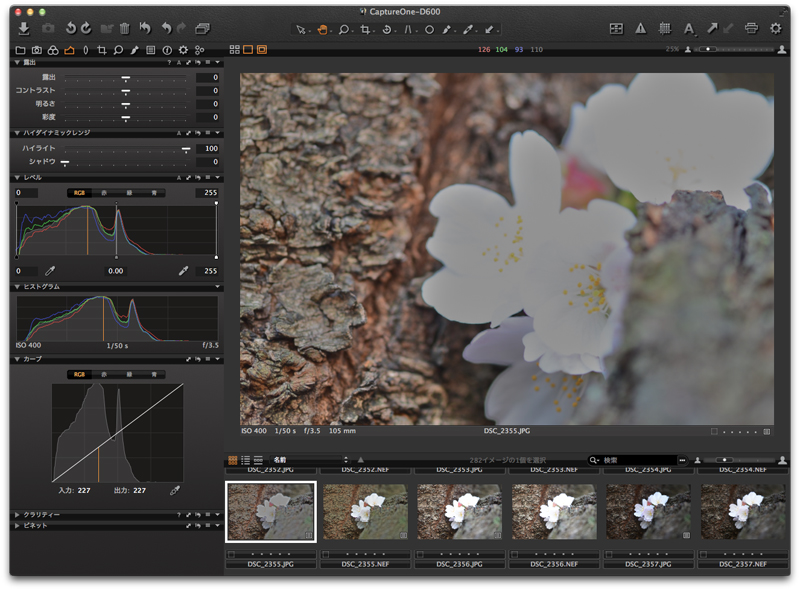Select the Zoom magnifier cursor tool

(x=343, y=30)
